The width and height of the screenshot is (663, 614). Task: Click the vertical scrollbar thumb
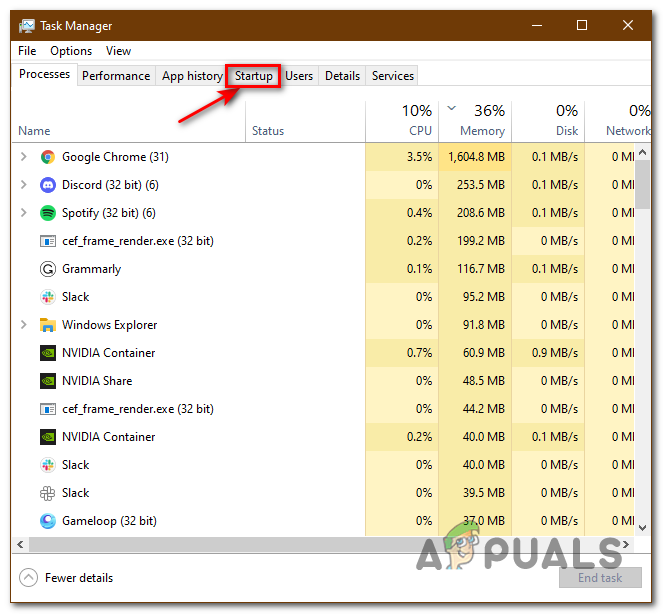(643, 184)
